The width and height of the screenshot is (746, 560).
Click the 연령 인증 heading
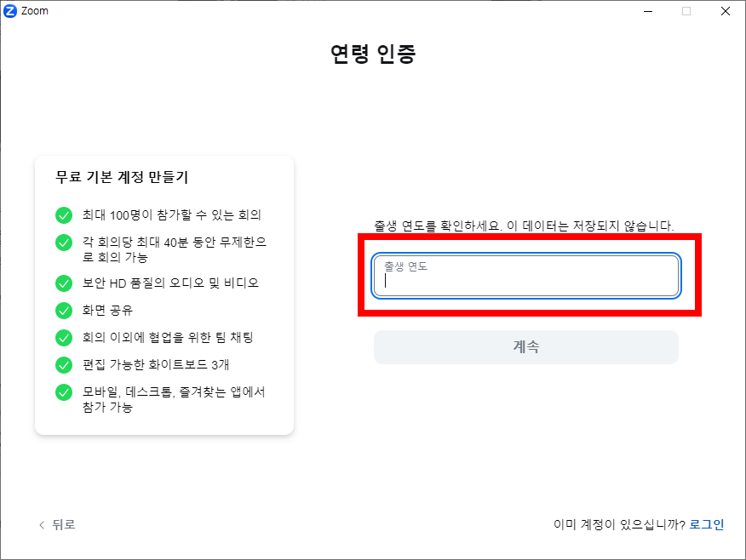(373, 54)
